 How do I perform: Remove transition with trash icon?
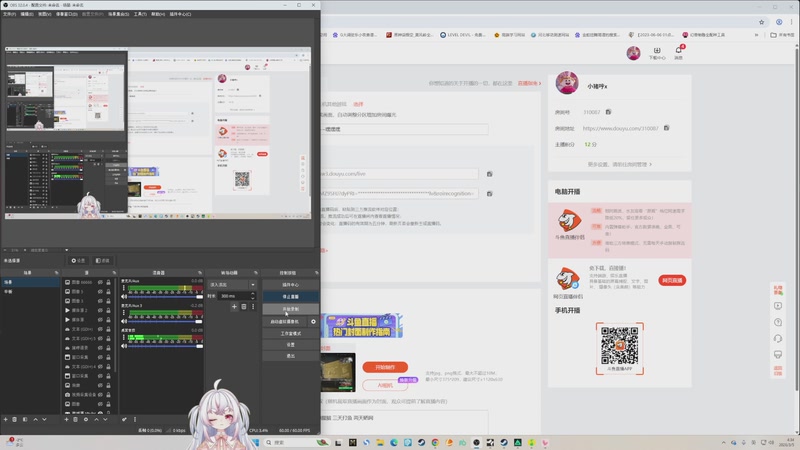click(x=244, y=307)
